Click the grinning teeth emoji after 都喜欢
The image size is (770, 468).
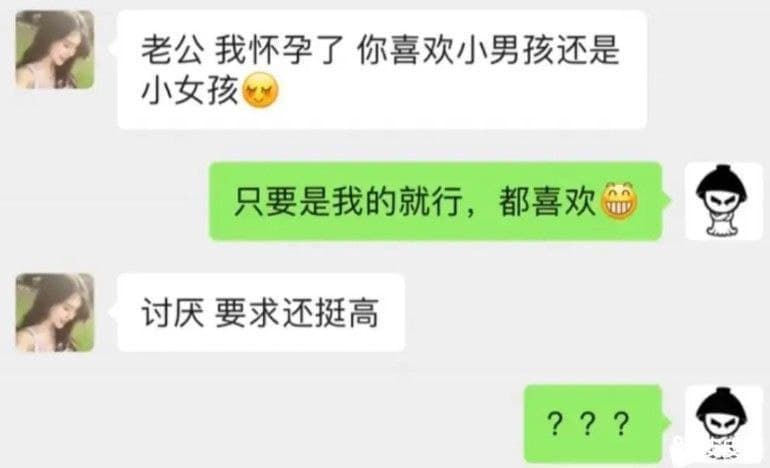click(x=619, y=201)
